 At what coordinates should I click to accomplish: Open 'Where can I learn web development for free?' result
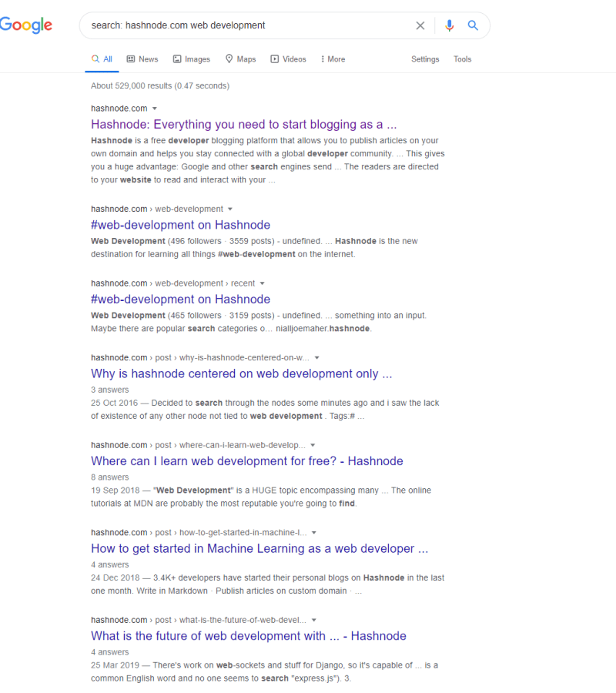coord(247,461)
